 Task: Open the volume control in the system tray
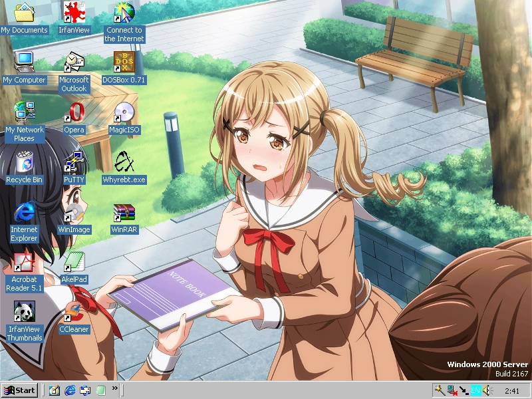tap(487, 390)
